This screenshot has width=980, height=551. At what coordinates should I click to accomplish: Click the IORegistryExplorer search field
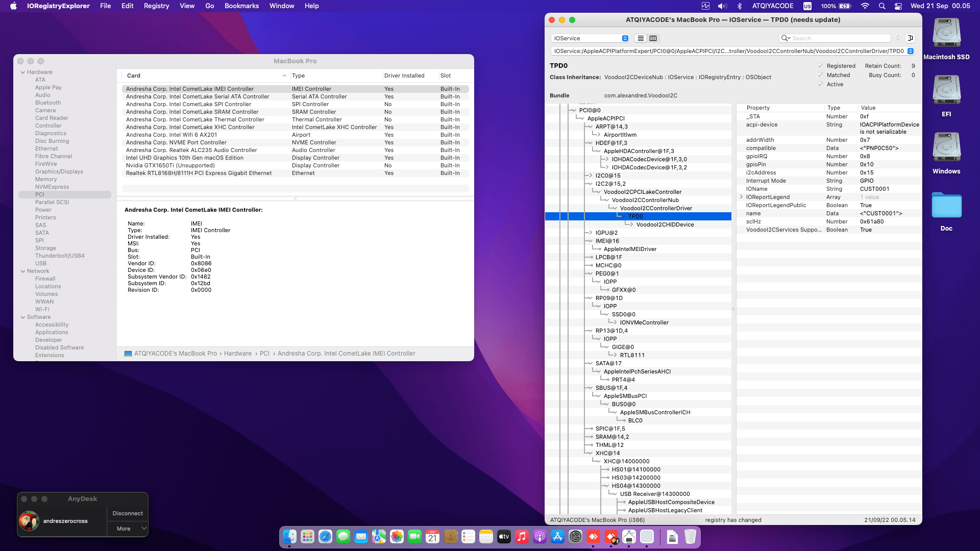pos(835,38)
